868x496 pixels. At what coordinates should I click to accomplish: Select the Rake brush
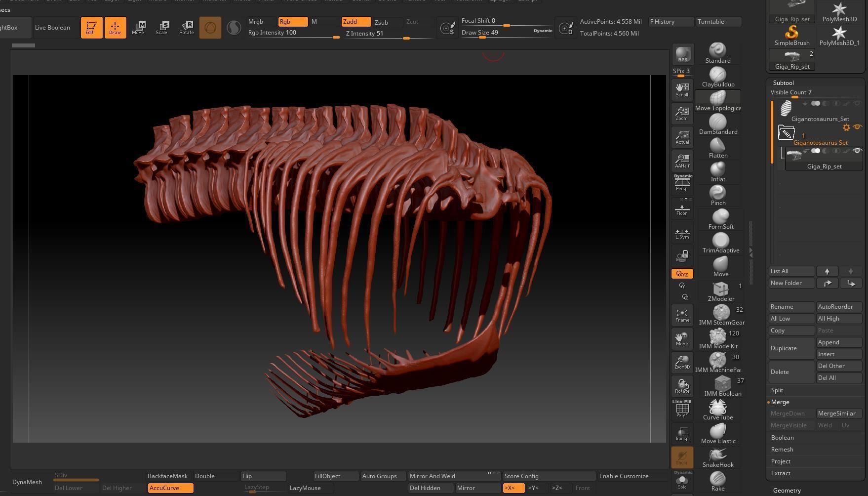pos(717,481)
